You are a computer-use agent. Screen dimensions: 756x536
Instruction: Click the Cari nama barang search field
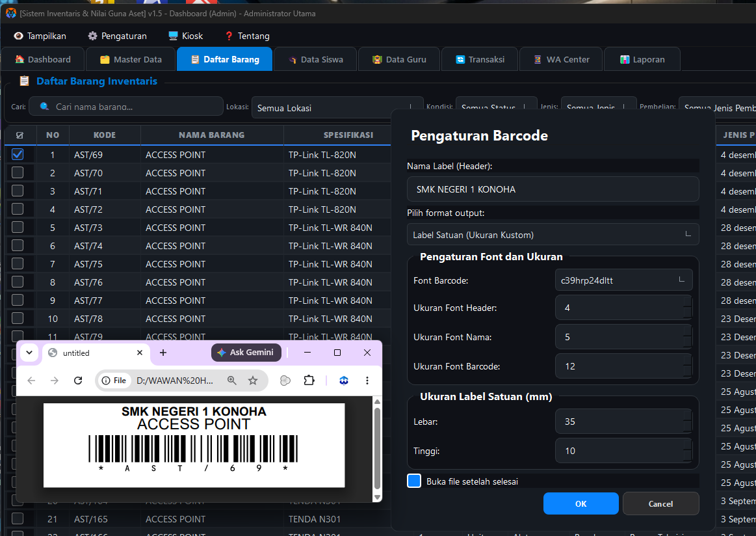click(126, 106)
